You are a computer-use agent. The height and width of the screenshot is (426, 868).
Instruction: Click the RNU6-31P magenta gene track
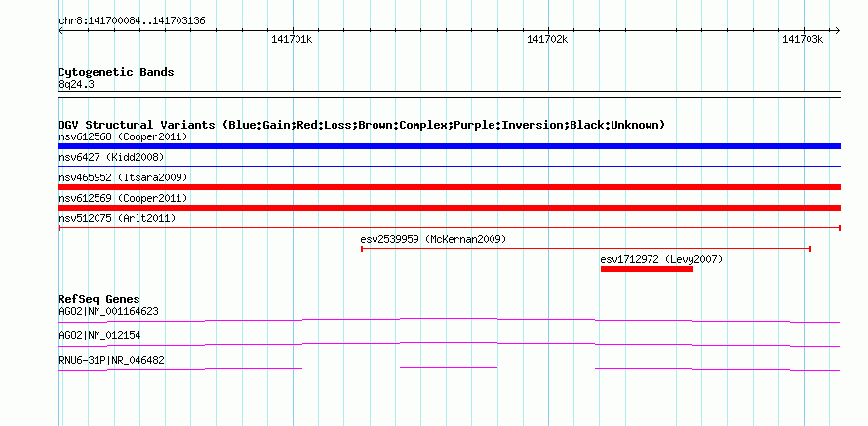click(x=449, y=368)
